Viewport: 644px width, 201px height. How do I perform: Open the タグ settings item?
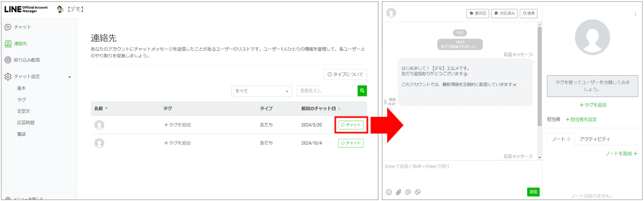pos(21,99)
